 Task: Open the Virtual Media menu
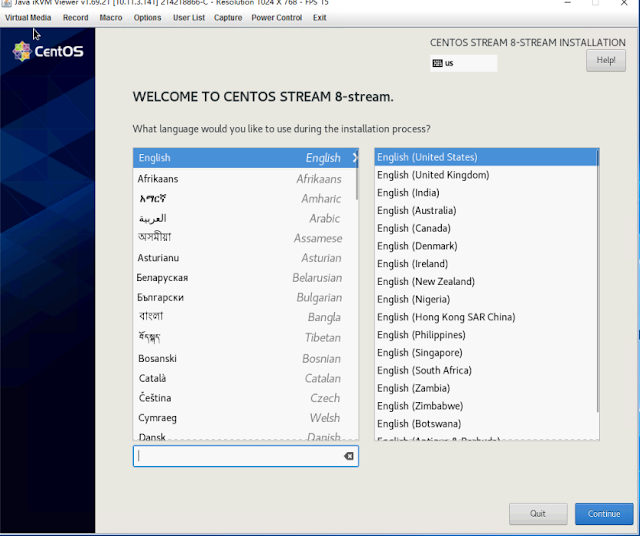coord(28,18)
